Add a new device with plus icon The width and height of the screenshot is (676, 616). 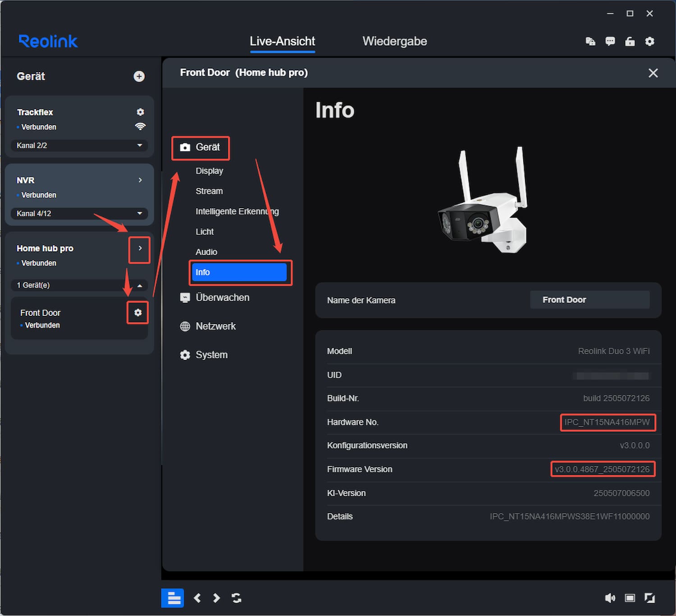click(x=139, y=77)
